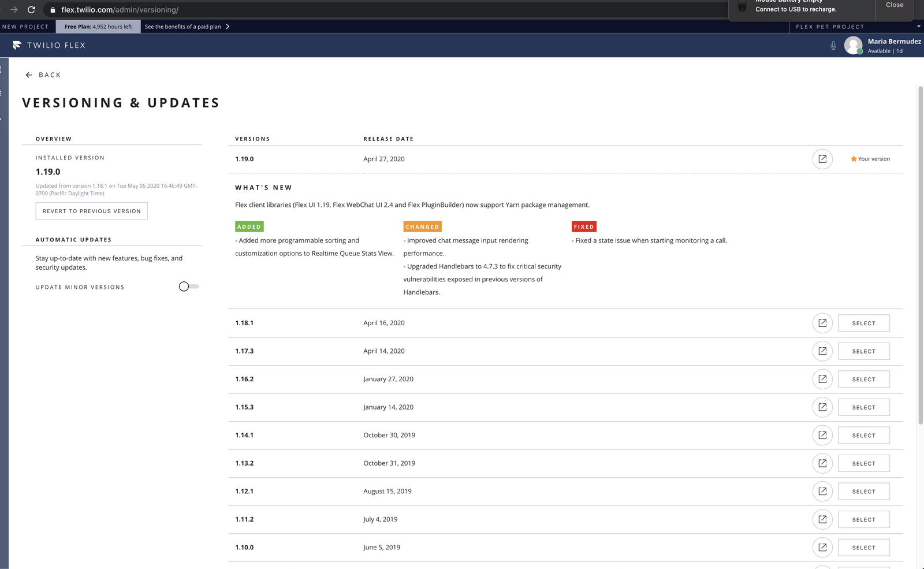The height and width of the screenshot is (569, 924).
Task: Open release notes icon for version 1.11.2
Action: pos(822,519)
